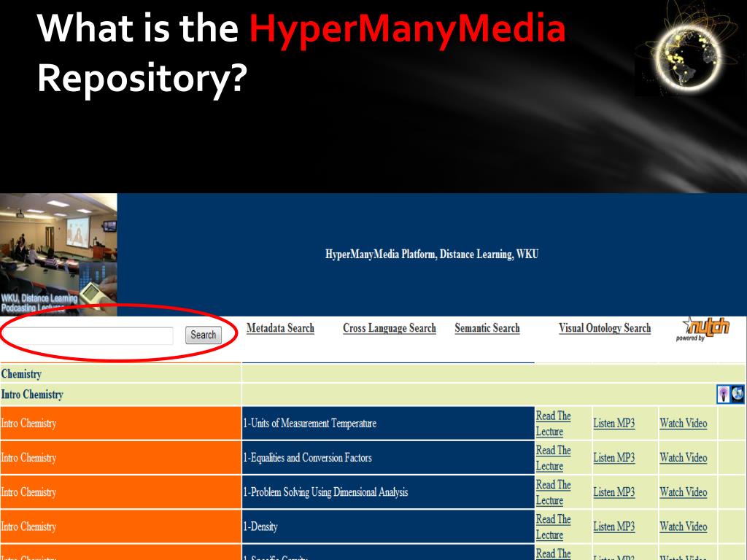Image resolution: width=747 pixels, height=560 pixels.
Task: Click Intro Chemistry cell for Problem Solving row
Action: pos(120,492)
